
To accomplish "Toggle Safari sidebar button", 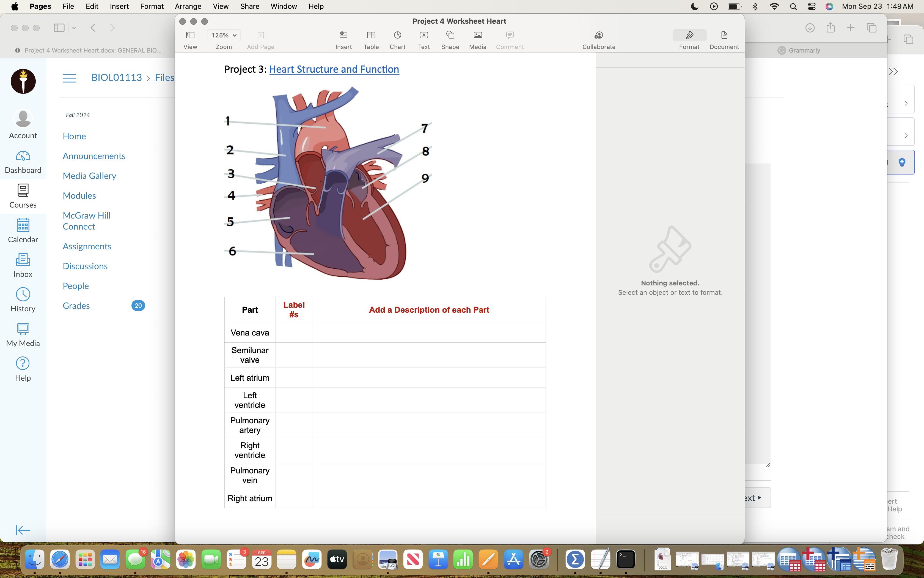I will [59, 28].
